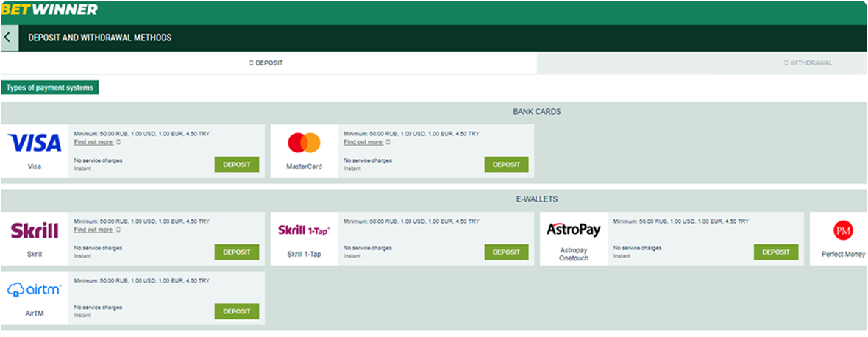Image resolution: width=868 pixels, height=337 pixels.
Task: Click info icon beside Skrill Find out more
Action: click(x=118, y=230)
